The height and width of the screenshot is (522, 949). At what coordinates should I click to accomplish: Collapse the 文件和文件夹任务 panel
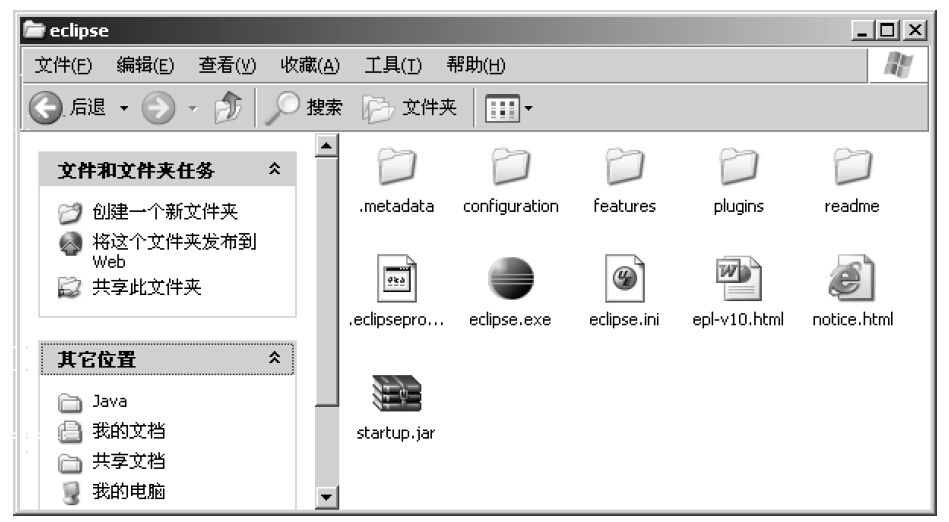click(274, 170)
